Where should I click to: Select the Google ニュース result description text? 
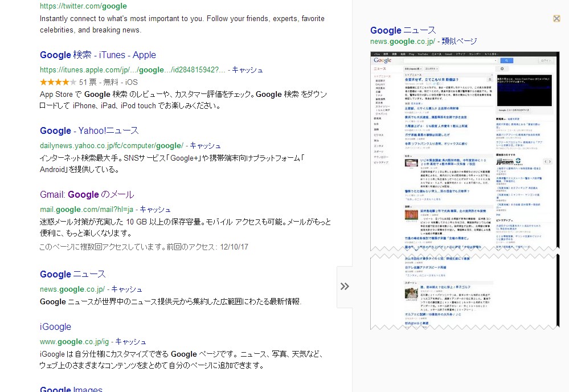170,301
